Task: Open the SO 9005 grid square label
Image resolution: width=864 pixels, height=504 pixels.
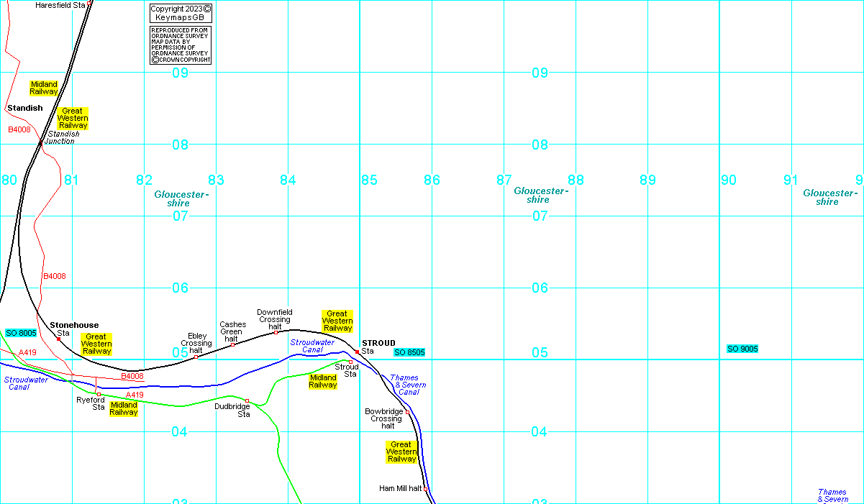Action: click(742, 349)
